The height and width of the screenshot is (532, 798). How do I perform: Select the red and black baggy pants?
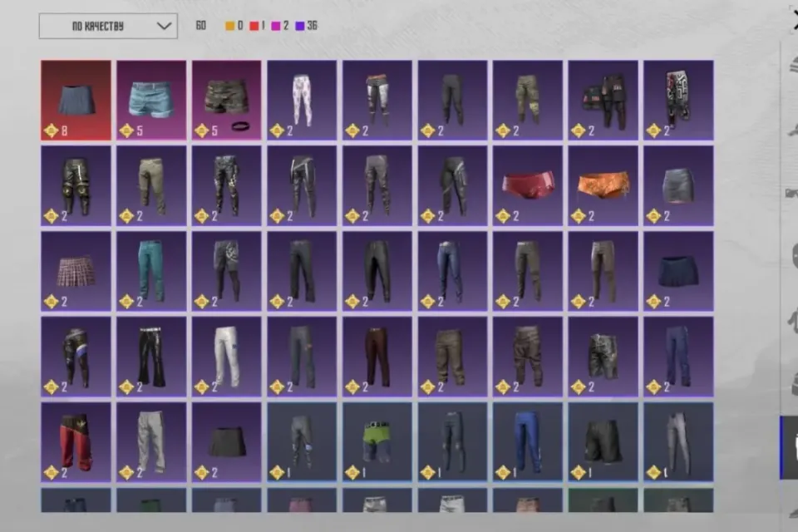pyautogui.click(x=76, y=442)
